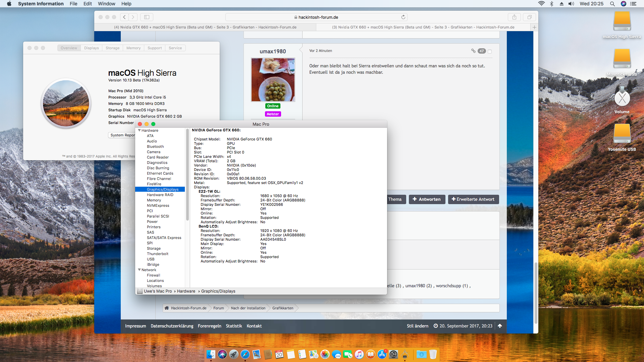Reload the hackintosh-forum.de page
The image size is (644, 362).
(403, 17)
